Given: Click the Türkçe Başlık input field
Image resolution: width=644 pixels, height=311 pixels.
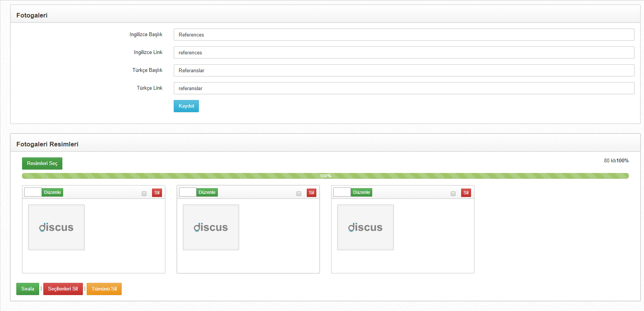Looking at the screenshot, I should 404,70.
